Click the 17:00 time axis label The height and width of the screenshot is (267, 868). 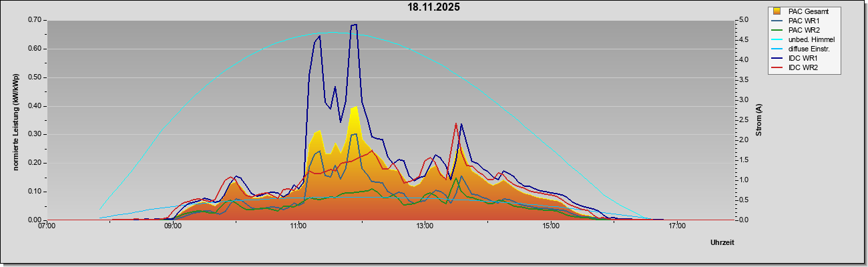(x=676, y=226)
